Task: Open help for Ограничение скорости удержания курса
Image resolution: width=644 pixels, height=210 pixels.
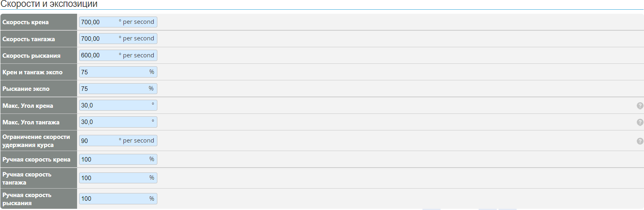Action: click(x=640, y=141)
